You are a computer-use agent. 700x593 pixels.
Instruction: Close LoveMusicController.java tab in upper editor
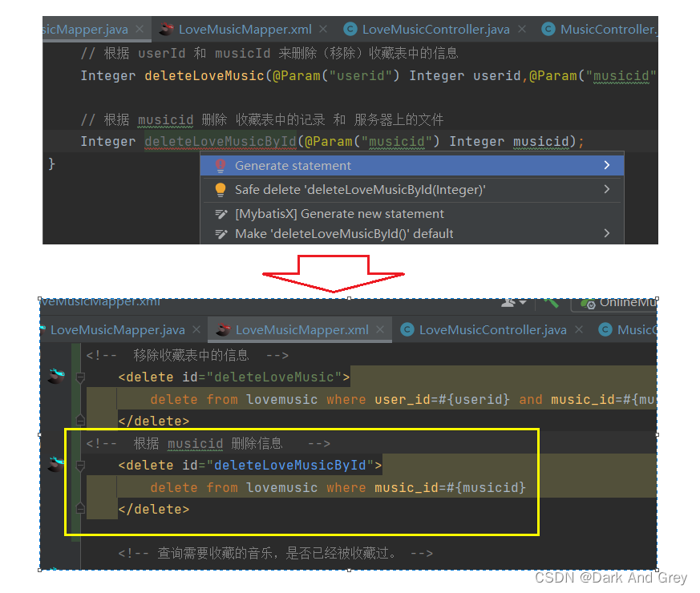coord(521,29)
